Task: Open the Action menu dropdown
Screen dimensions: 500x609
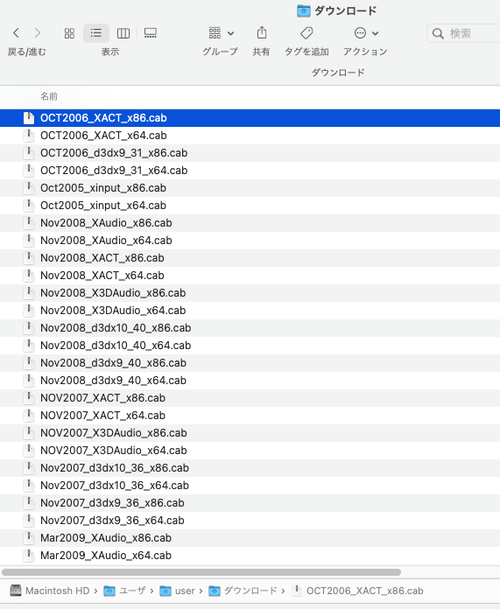Action: pos(366,33)
